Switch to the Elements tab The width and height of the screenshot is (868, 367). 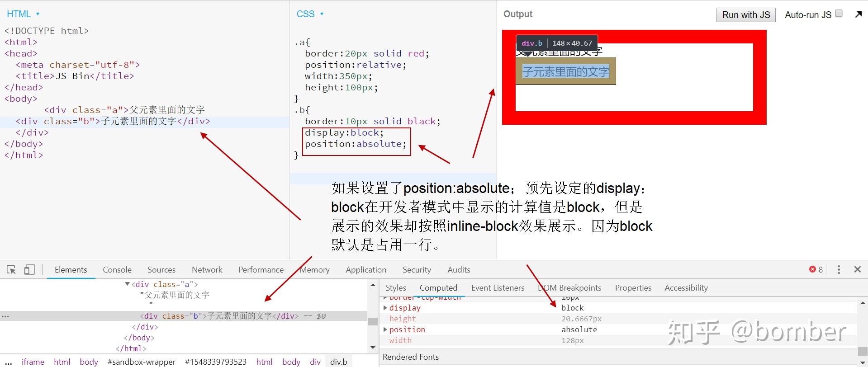click(71, 270)
